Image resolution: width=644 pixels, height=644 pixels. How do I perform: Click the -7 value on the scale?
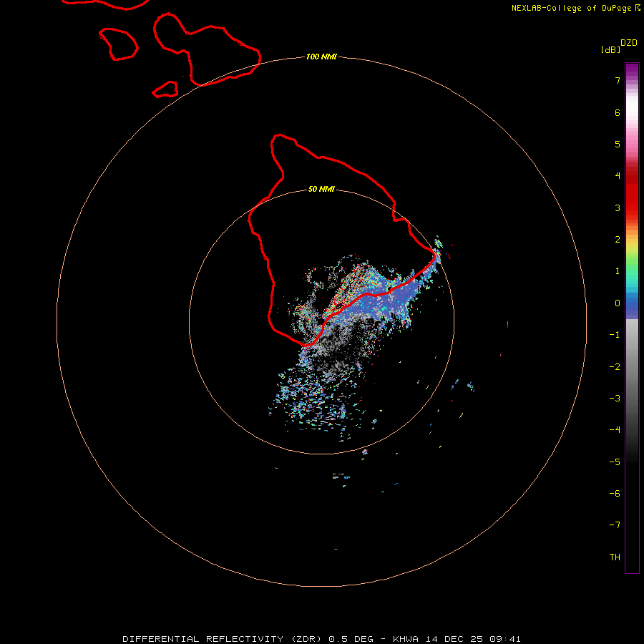pyautogui.click(x=615, y=525)
